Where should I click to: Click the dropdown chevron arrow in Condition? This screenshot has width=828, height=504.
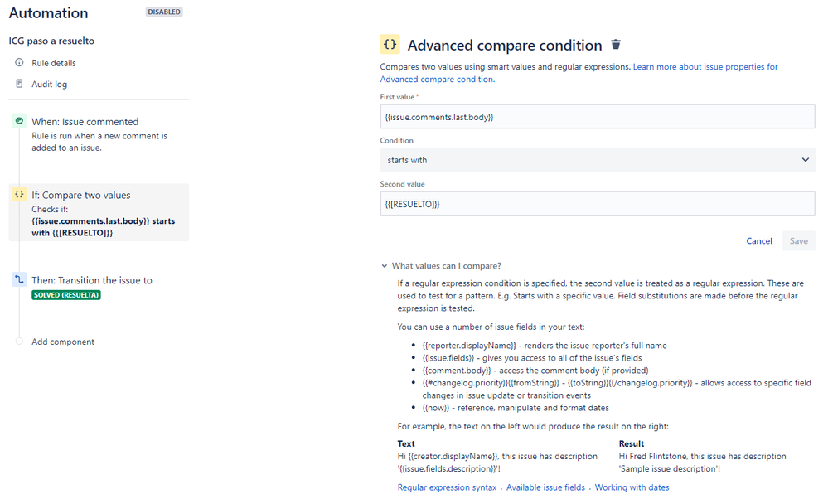[806, 160]
